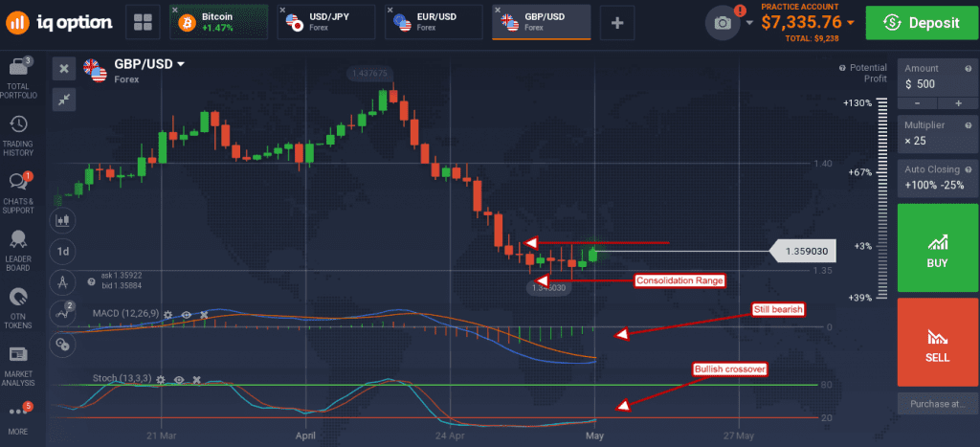Click the potential profit scale bar
Image resolution: width=980 pixels, height=447 pixels.
(882, 200)
